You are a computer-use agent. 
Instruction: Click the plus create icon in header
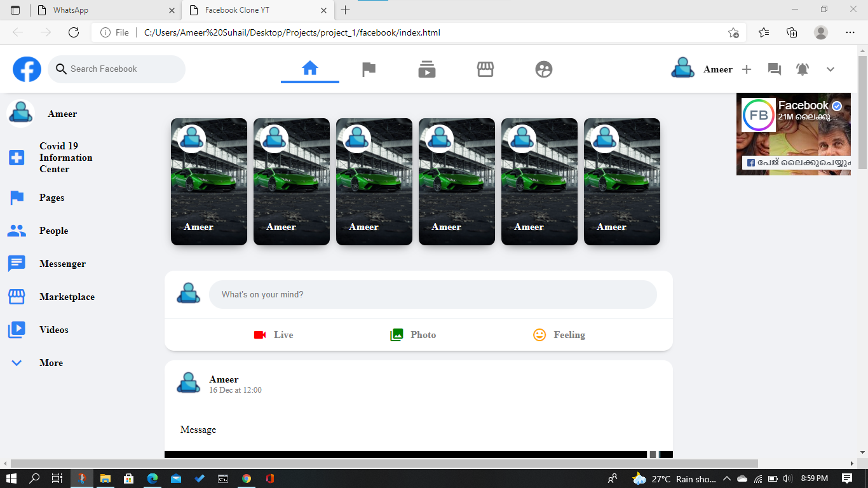(747, 69)
